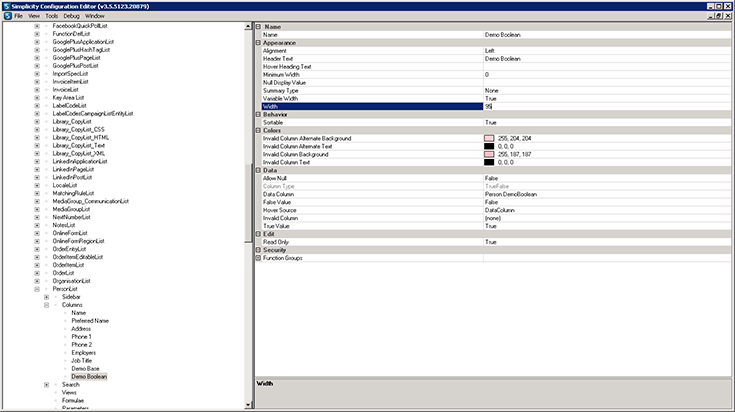Click Invalid Column Alternate Text black swatch
The image size is (735, 412).
(489, 146)
